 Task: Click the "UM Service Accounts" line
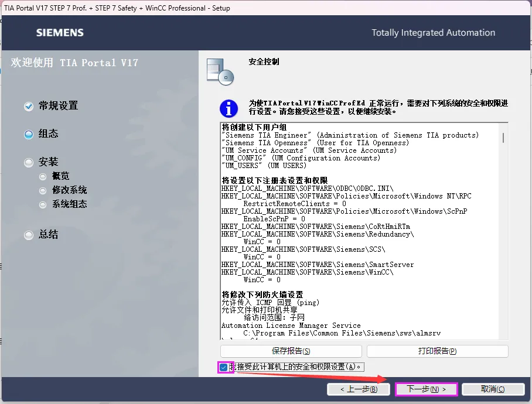pyautogui.click(x=309, y=150)
